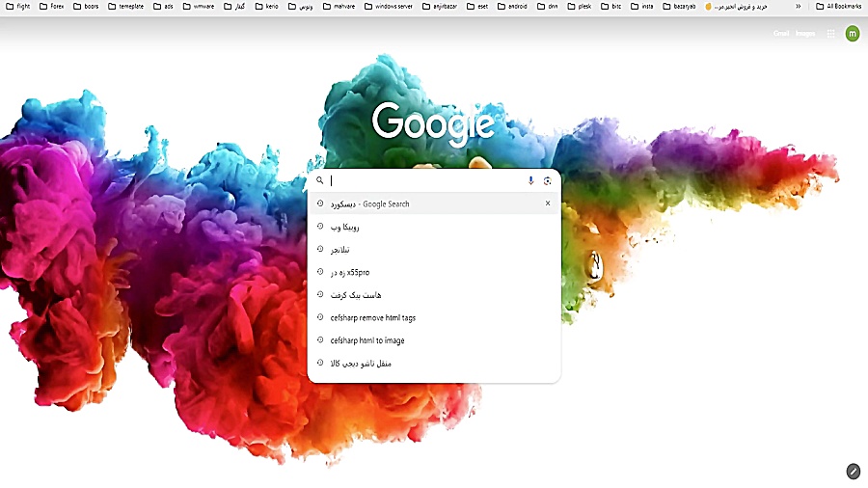Open the Gmail link
The width and height of the screenshot is (868, 488).
(781, 34)
